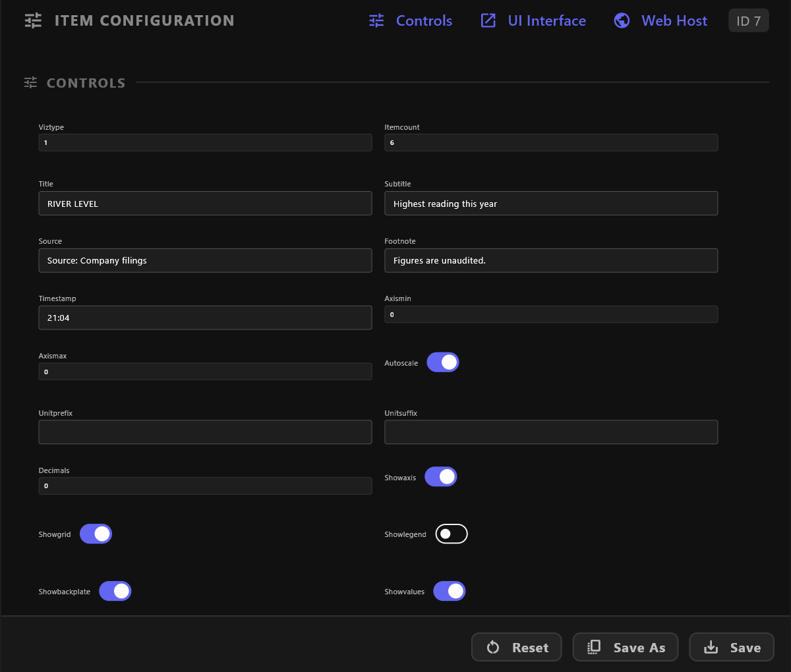
Task: Click the Save As copy icon
Action: point(594,647)
